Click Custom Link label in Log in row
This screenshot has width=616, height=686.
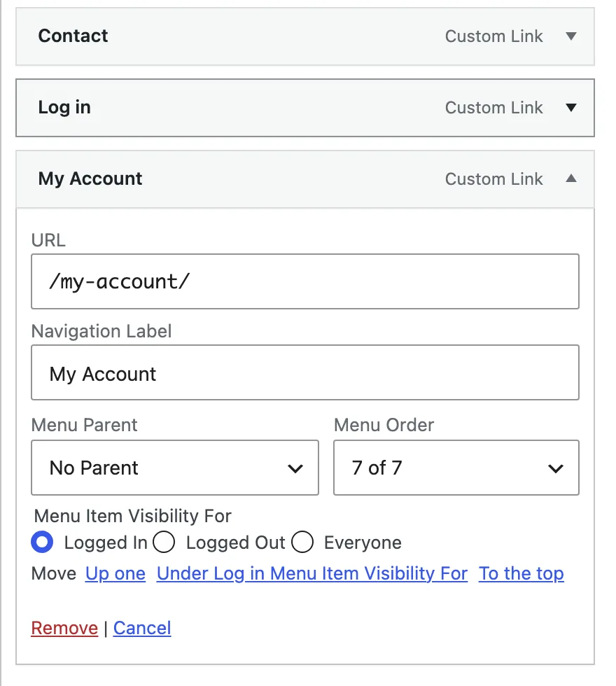pos(494,108)
